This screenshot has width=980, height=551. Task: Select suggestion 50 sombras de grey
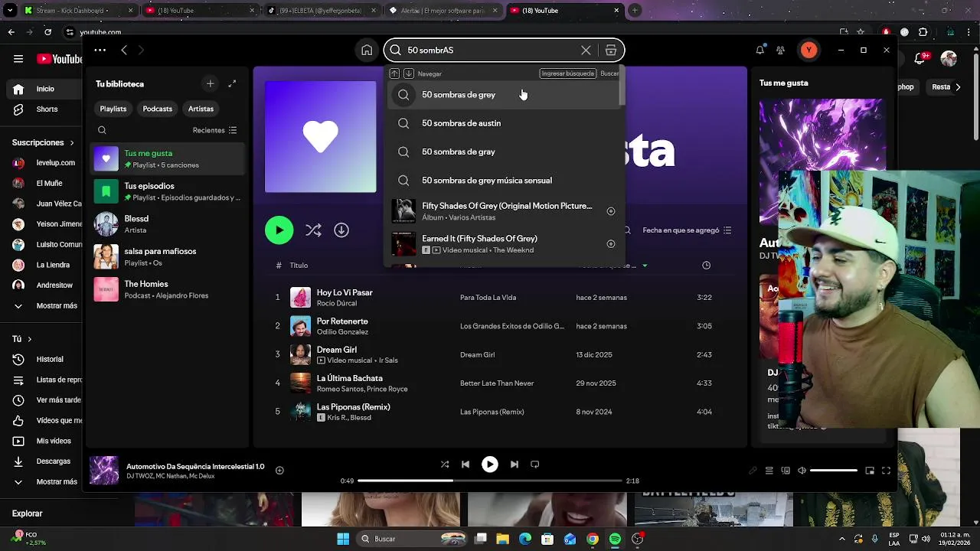504,95
